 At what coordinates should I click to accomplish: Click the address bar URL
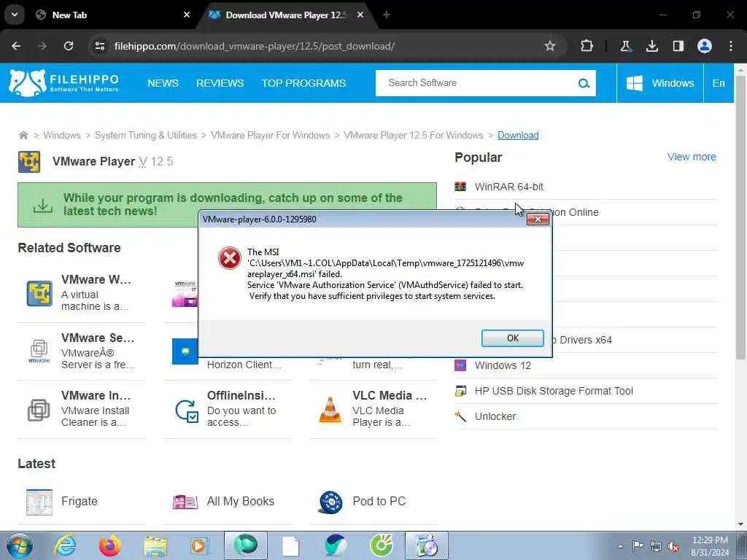255,46
